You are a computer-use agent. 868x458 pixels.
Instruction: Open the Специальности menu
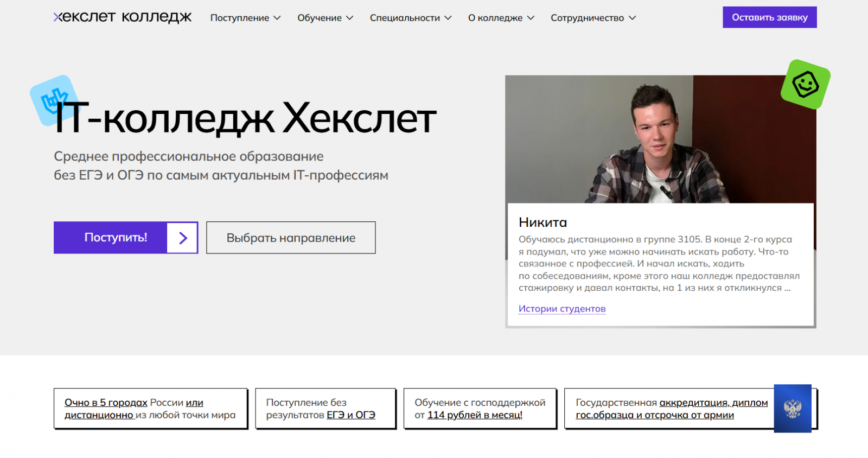pos(411,18)
